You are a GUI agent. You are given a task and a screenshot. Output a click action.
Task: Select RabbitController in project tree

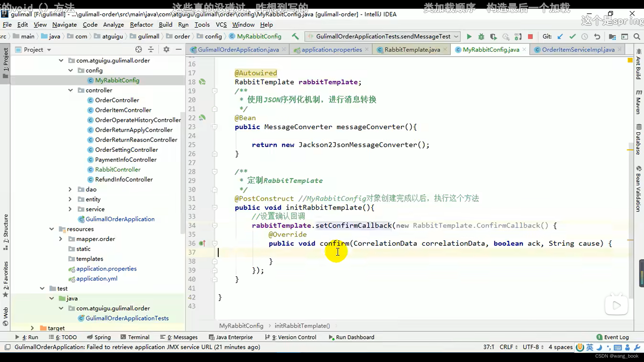coord(118,170)
